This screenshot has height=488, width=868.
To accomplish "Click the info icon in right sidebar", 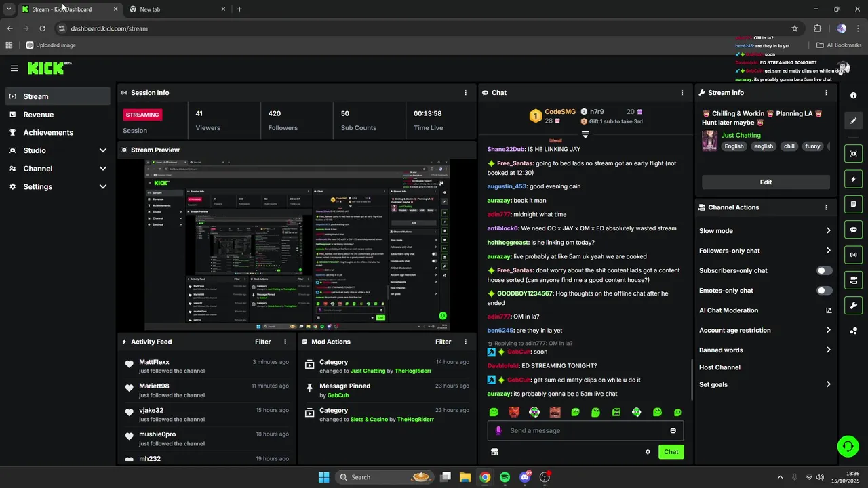I will [x=854, y=96].
